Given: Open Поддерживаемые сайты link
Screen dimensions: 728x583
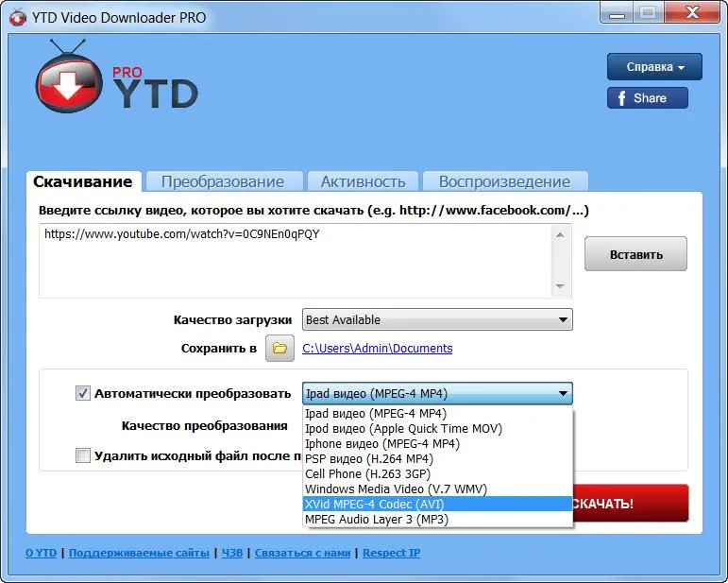Looking at the screenshot, I should (139, 553).
